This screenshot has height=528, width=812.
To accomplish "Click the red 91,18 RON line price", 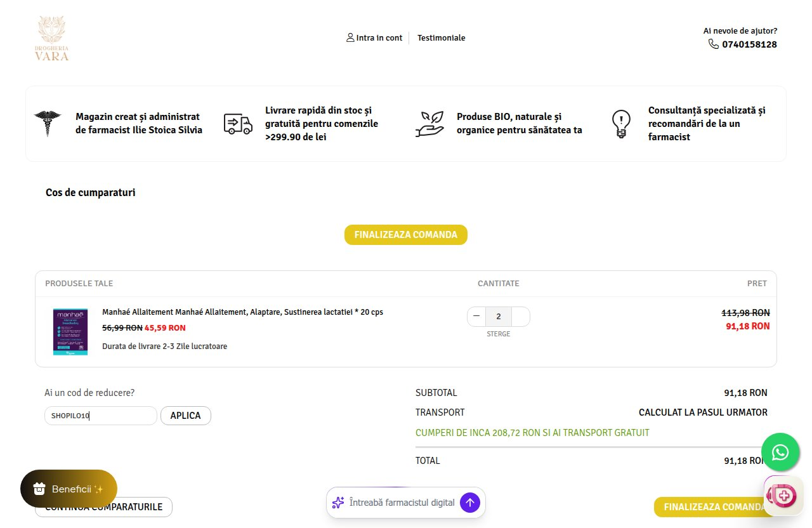I will 748,326.
